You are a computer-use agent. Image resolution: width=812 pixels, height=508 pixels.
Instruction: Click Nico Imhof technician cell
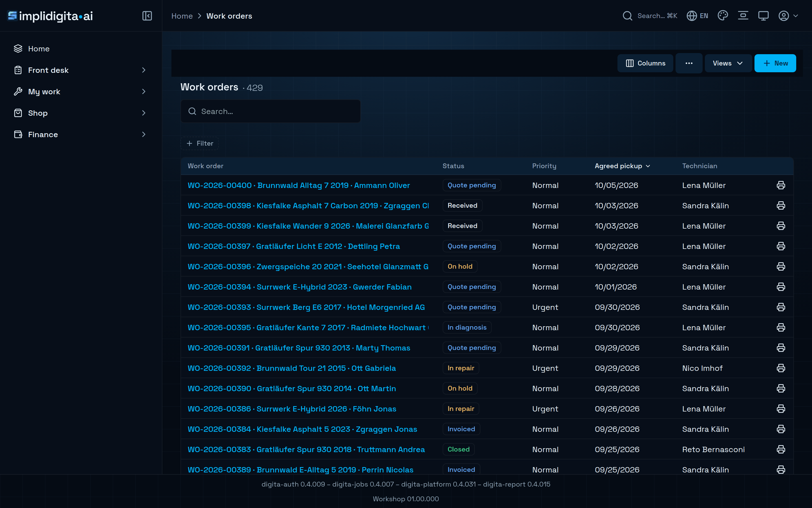(x=702, y=368)
